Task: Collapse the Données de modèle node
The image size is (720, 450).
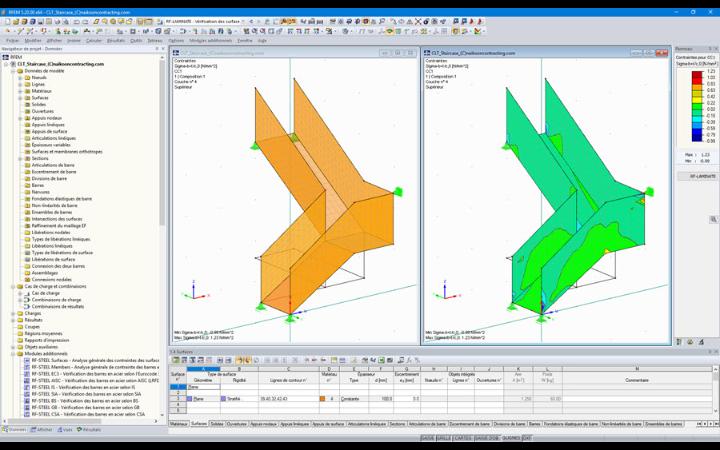Action: (x=13, y=71)
